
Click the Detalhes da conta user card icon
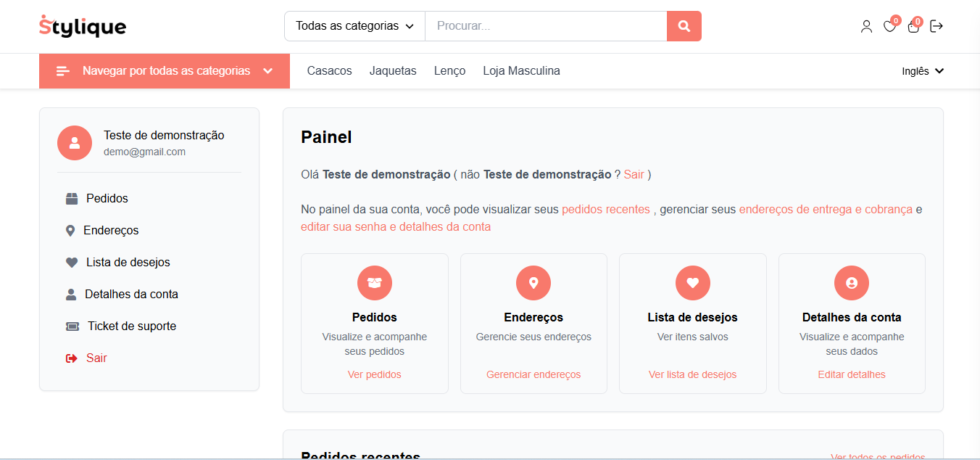click(x=852, y=283)
